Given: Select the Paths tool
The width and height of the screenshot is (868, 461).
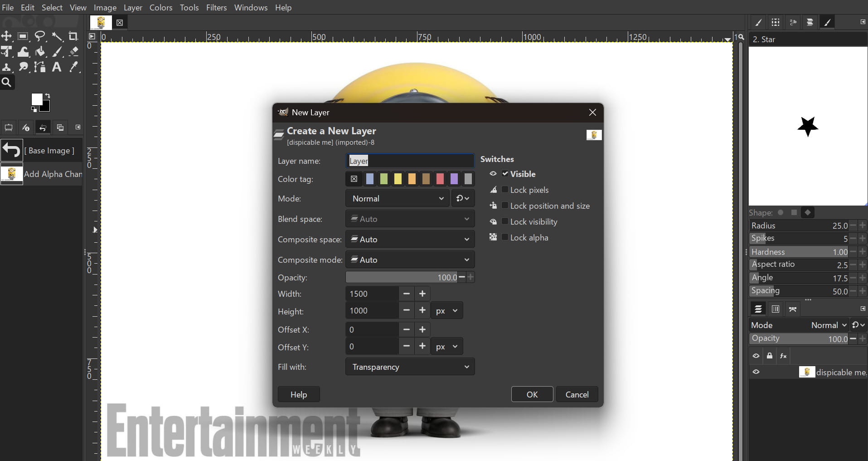Looking at the screenshot, I should (40, 67).
